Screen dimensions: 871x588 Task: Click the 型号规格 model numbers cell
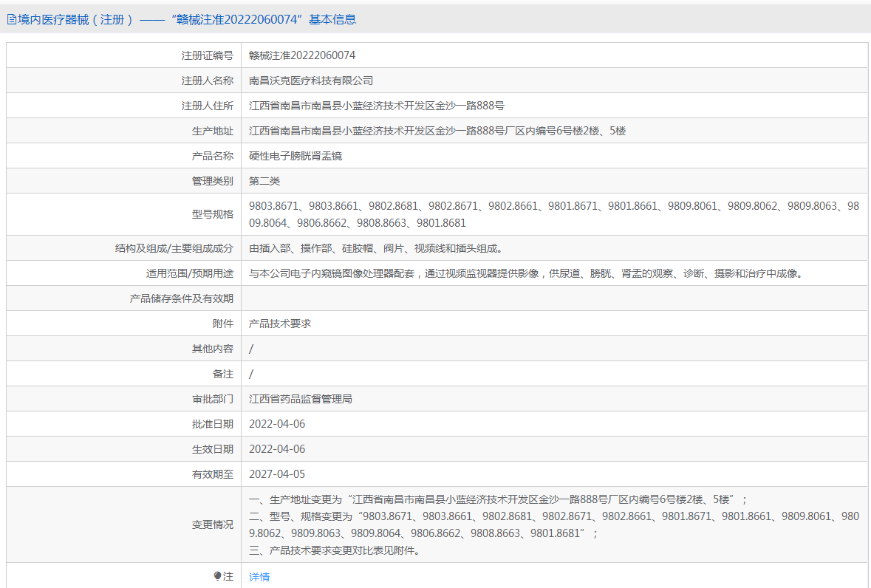553,214
